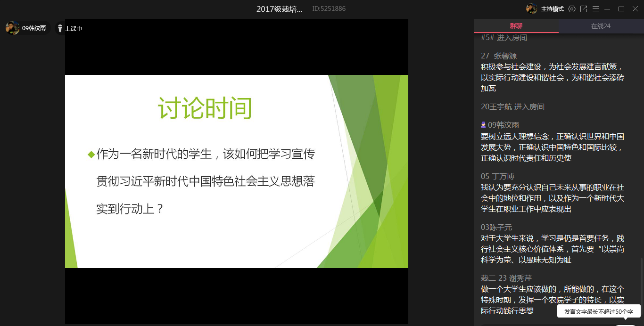644x326 pixels.
Task: Click 韩汶雨's message about 要树立远大理想信念
Action: (553, 147)
